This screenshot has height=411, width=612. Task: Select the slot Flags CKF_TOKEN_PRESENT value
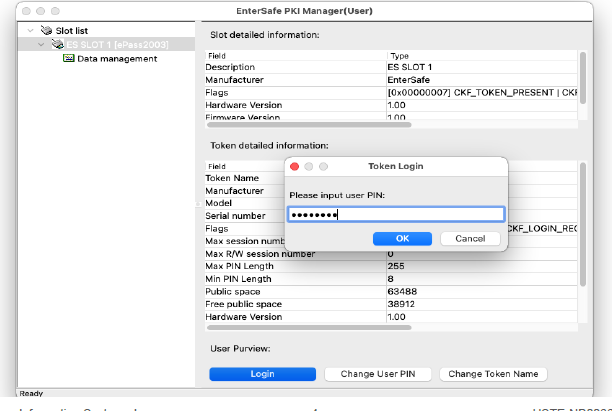tap(482, 93)
